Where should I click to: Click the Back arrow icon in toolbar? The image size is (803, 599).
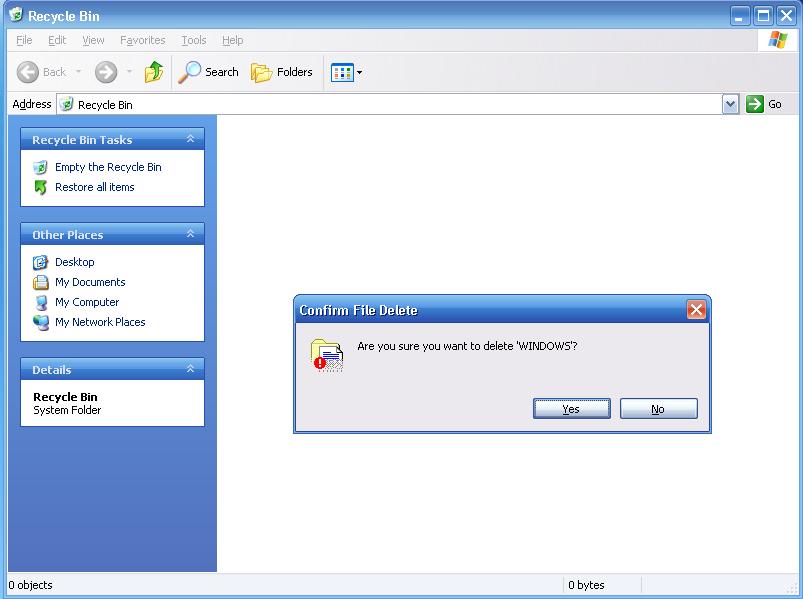[28, 72]
